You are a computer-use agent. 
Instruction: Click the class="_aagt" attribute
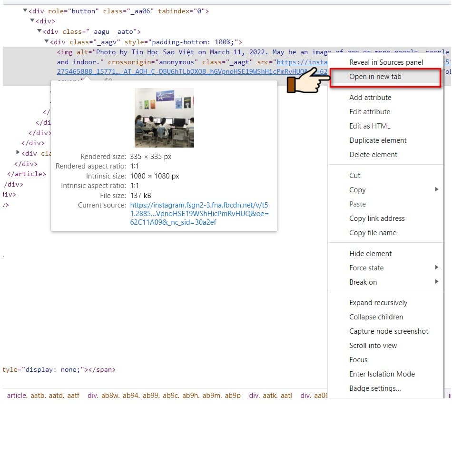pos(227,62)
